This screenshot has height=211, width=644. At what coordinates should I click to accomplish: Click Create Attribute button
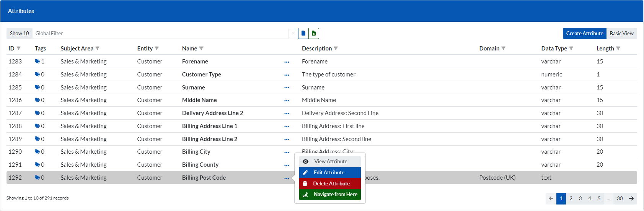pyautogui.click(x=584, y=33)
